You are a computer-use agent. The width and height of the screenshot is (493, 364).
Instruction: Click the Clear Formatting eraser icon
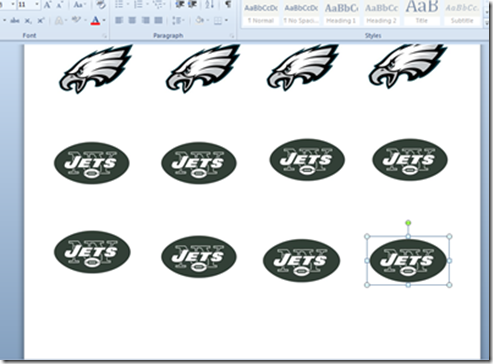(100, 4)
